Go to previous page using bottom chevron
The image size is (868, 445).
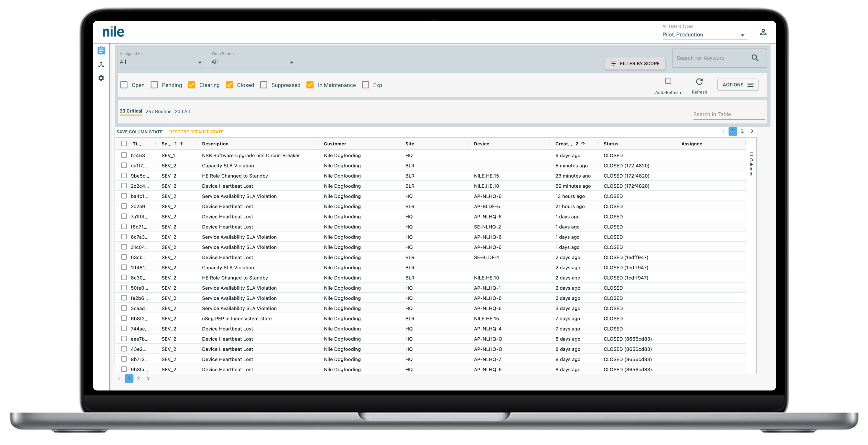pos(119,378)
